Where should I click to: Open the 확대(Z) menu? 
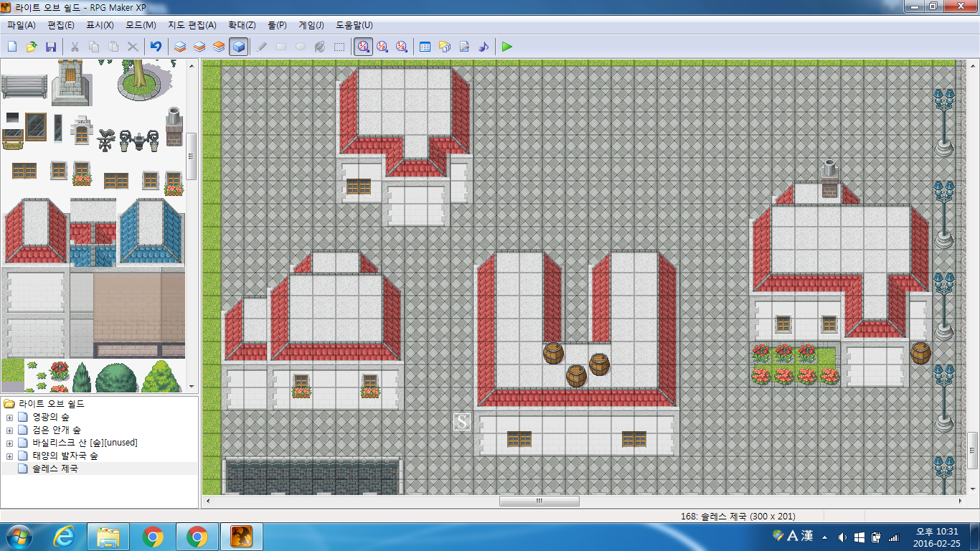tap(242, 25)
